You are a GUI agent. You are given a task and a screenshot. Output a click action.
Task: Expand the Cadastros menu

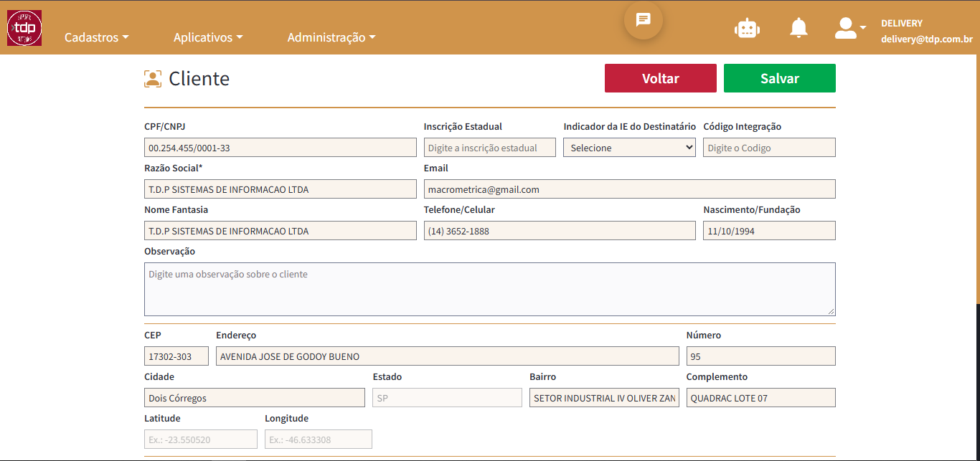[97, 37]
